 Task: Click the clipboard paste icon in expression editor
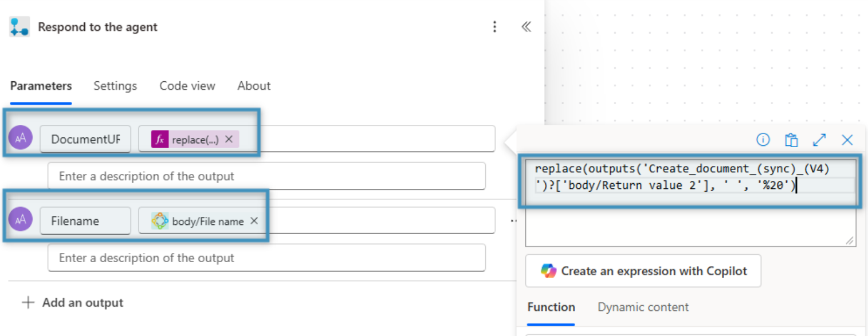pos(791,140)
